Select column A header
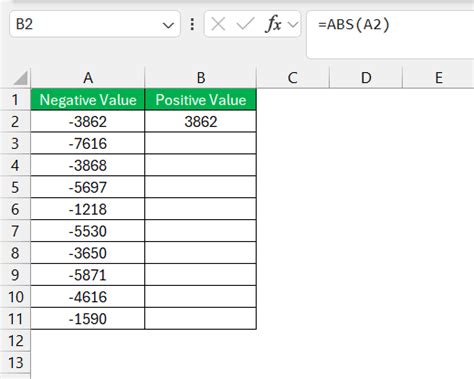This screenshot has width=474, height=379. [x=88, y=78]
